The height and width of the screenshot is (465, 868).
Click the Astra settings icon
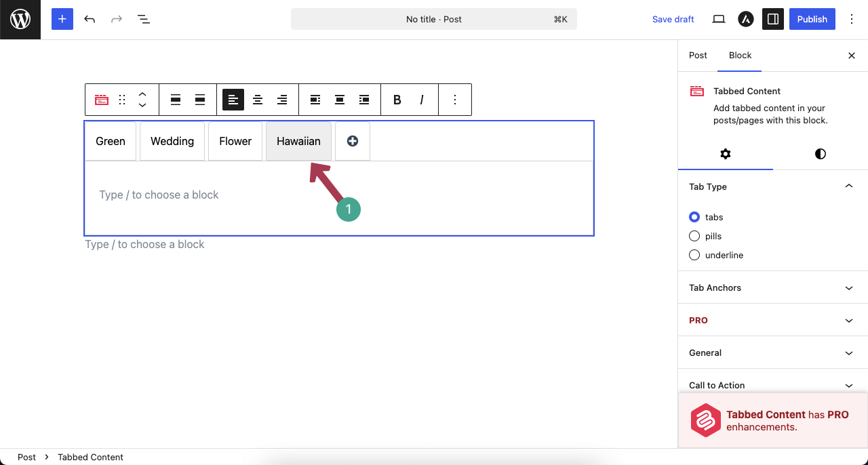point(745,19)
